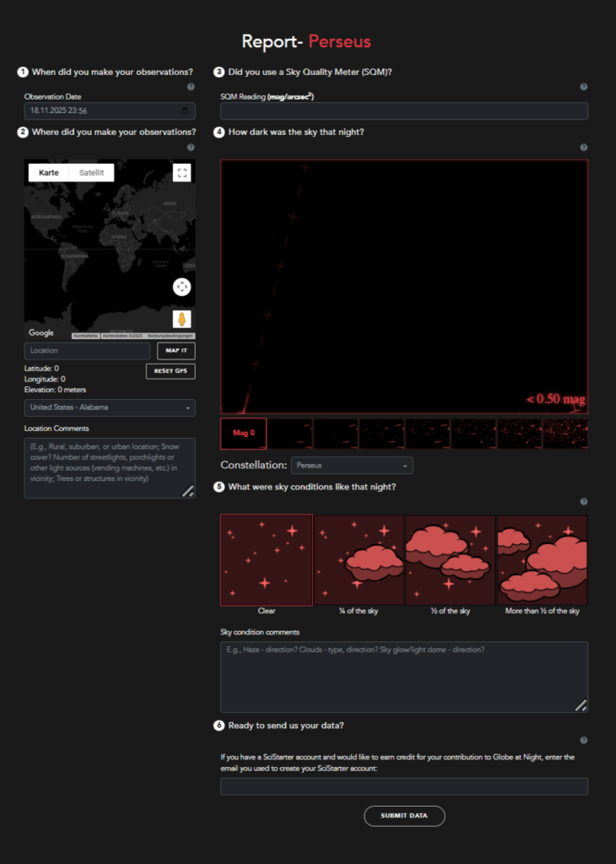The height and width of the screenshot is (864, 616).
Task: Choose the ¼ of the sky cloud option
Action: (359, 559)
